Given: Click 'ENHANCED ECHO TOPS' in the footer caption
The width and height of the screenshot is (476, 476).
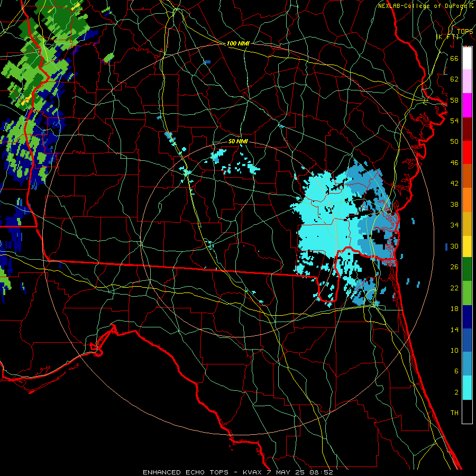Looking at the screenshot, I should pyautogui.click(x=186, y=472).
